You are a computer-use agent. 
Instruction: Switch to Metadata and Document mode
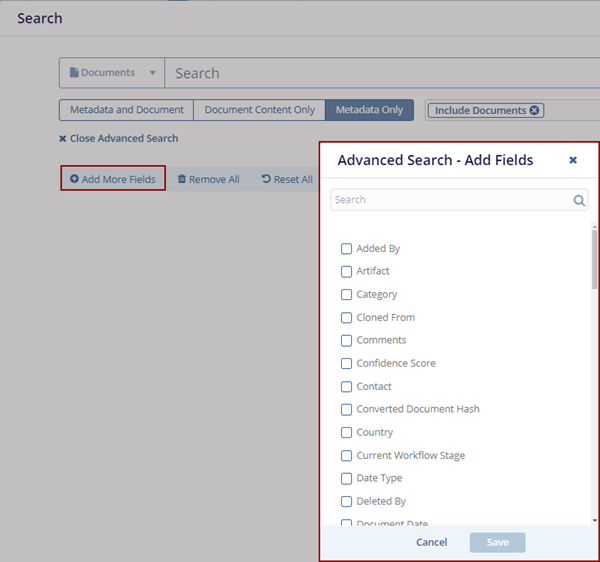tap(126, 110)
